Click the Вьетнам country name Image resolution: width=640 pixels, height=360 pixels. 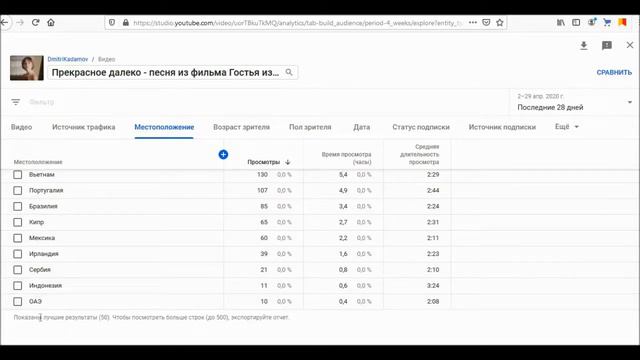click(x=42, y=175)
